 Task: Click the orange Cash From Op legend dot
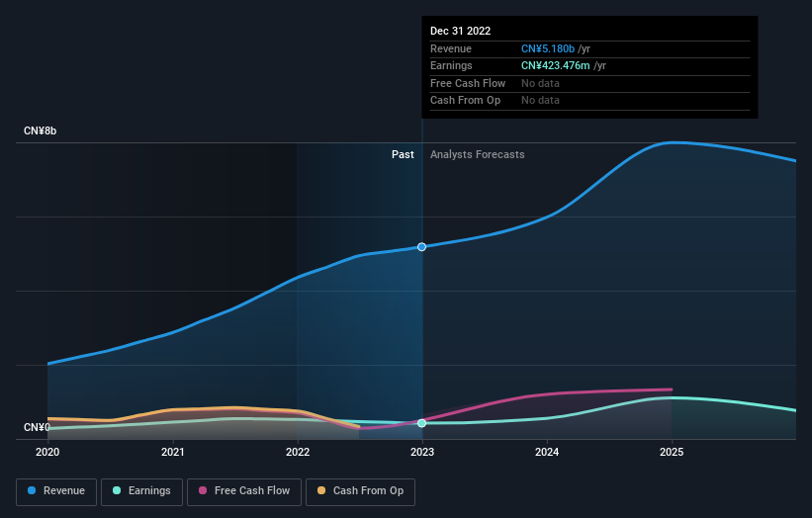pos(321,490)
